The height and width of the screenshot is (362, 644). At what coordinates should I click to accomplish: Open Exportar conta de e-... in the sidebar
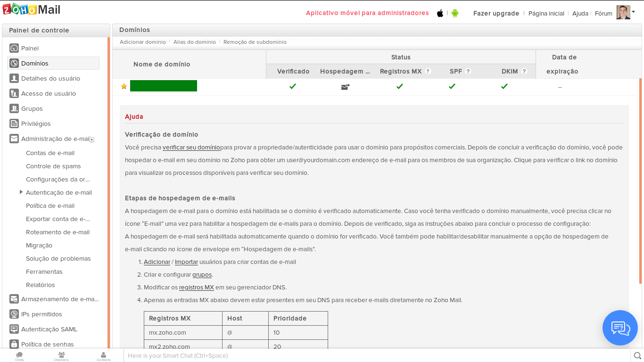[58, 219]
